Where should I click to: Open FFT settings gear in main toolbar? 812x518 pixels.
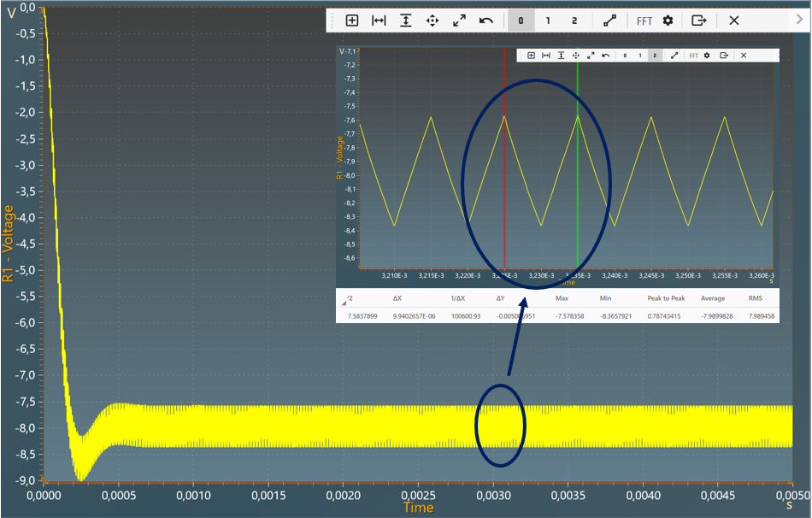tap(668, 21)
